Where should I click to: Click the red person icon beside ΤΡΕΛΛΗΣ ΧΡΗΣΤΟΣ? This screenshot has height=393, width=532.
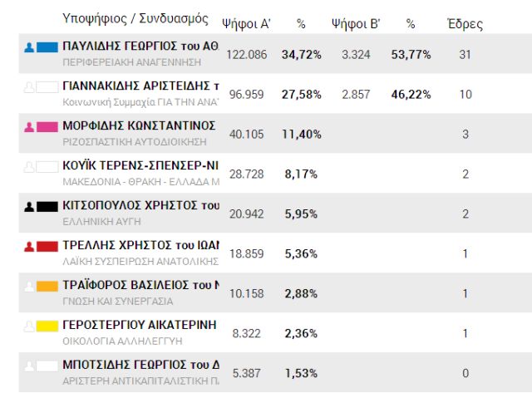coord(29,246)
